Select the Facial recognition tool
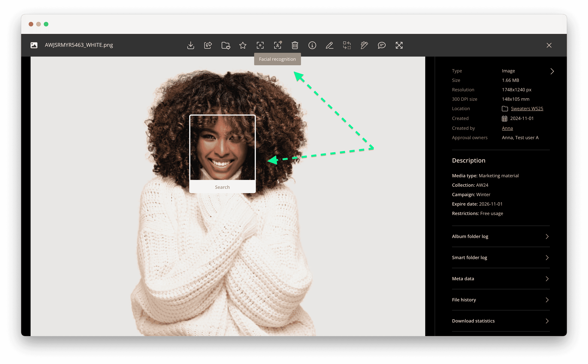Image resolution: width=588 pixels, height=364 pixels. click(277, 45)
